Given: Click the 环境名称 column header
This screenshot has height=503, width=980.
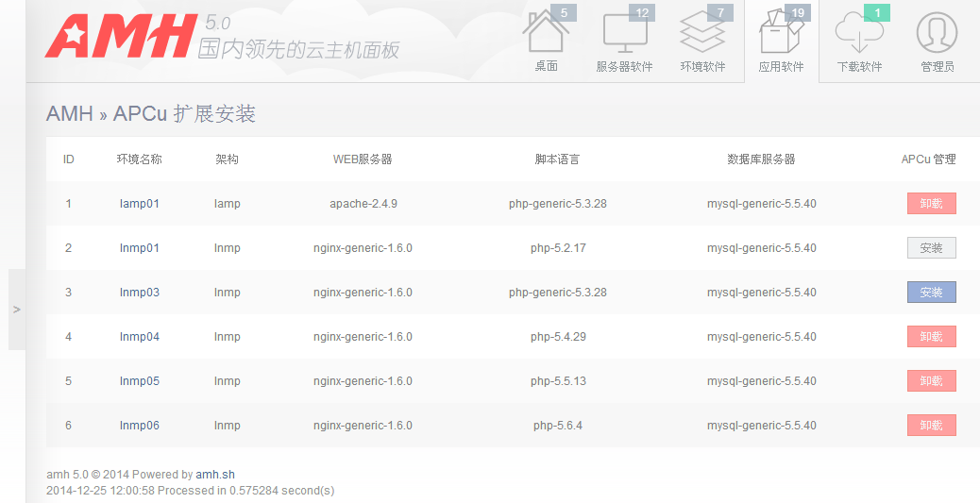Looking at the screenshot, I should pyautogui.click(x=139, y=159).
